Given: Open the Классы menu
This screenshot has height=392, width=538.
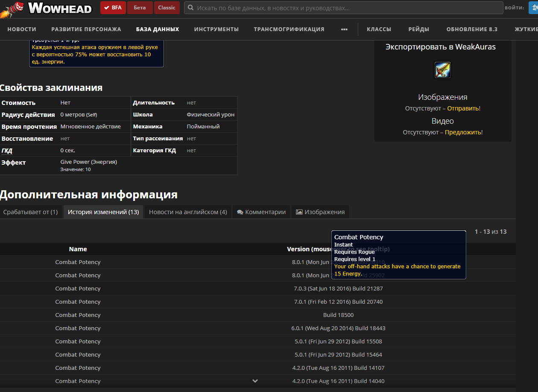Looking at the screenshot, I should pos(379,29).
